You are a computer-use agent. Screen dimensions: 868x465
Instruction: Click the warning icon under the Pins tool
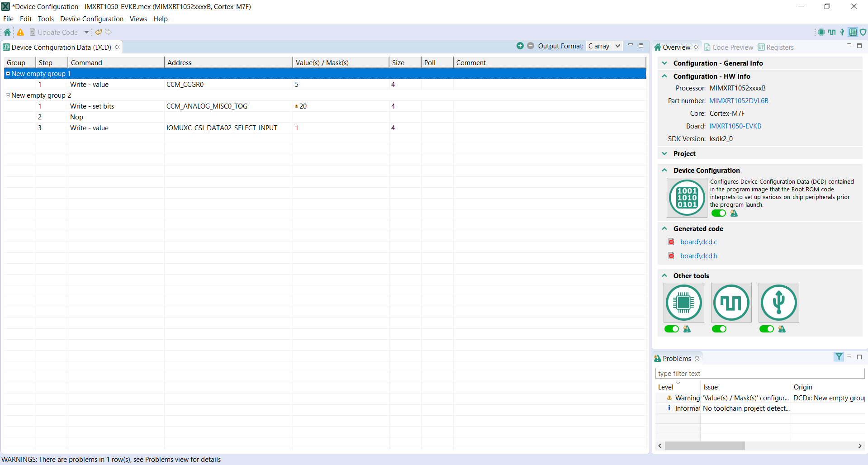[687, 329]
